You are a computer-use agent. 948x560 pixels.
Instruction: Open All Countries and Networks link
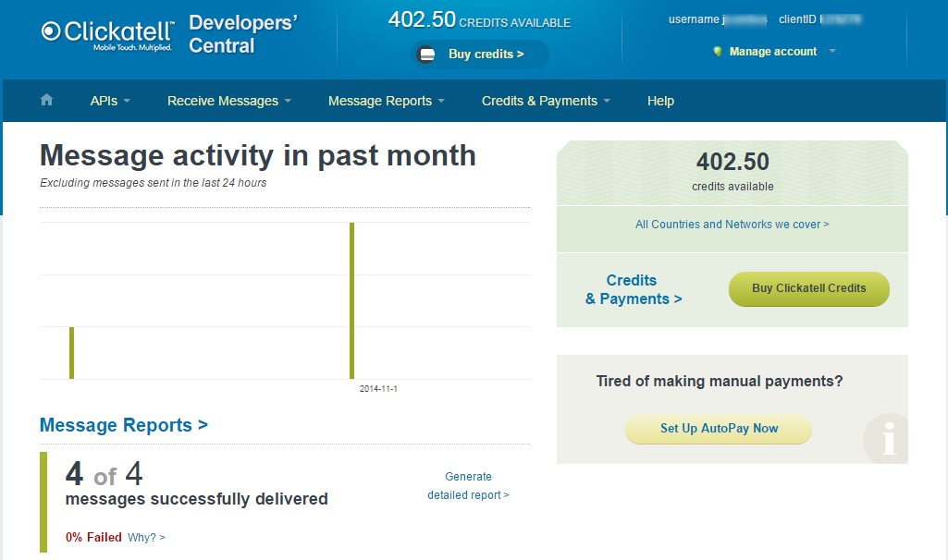[x=732, y=225]
